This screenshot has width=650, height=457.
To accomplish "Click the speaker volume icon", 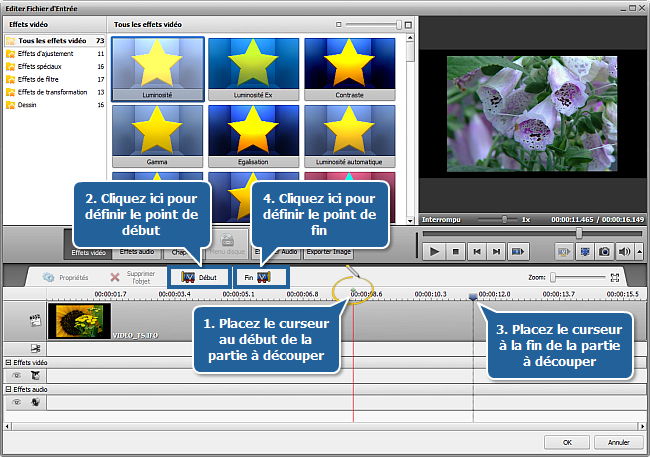I will 626,252.
